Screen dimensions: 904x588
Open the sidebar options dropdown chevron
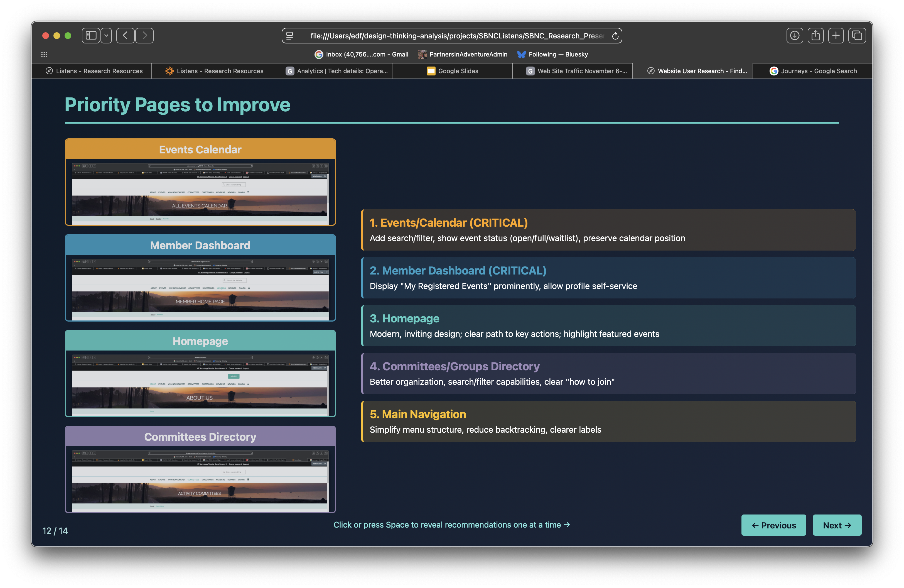106,36
